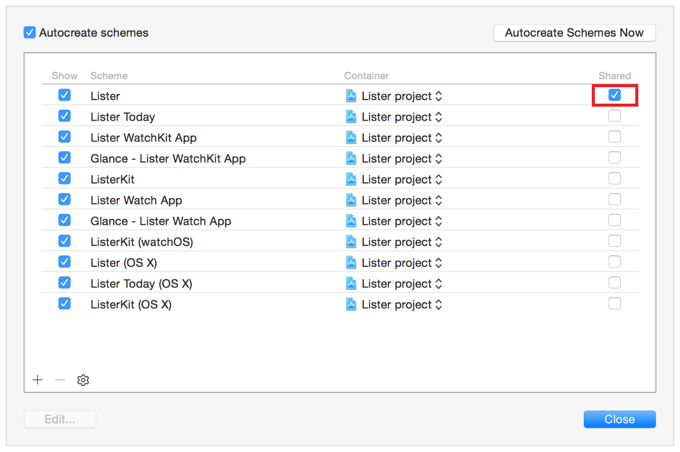Uncheck Show for ListerKit (OS X) scheme
The height and width of the screenshot is (452, 680).
pyautogui.click(x=65, y=303)
